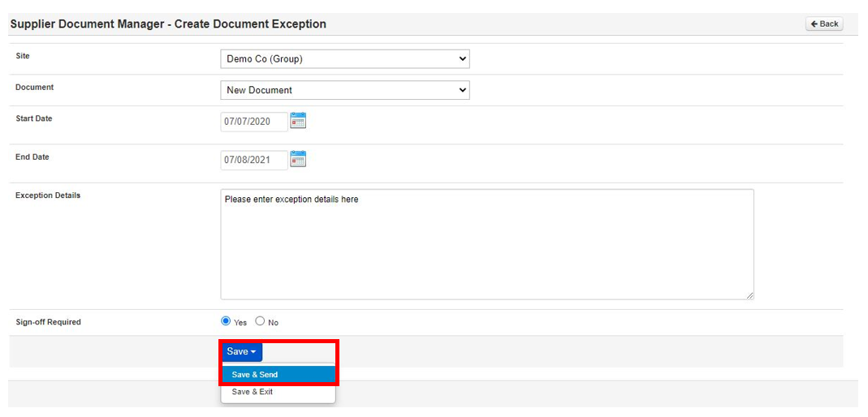Select No for Sign-off Required
This screenshot has height=417, width=868.
coord(260,321)
